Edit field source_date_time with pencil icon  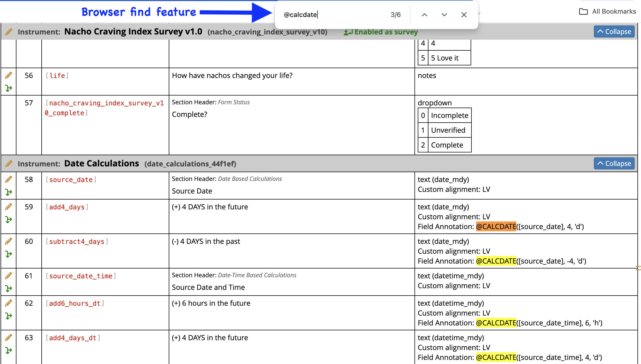(8, 276)
